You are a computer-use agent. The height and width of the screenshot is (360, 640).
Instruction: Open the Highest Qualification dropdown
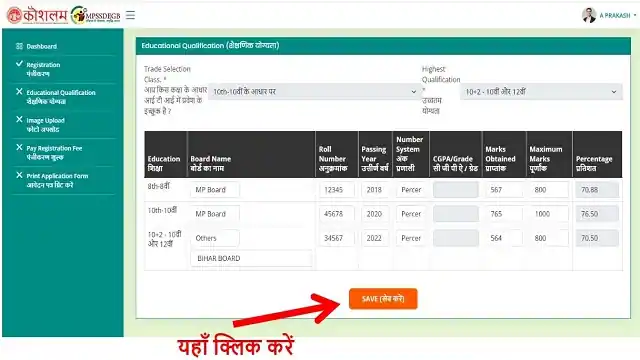pyautogui.click(x=541, y=92)
